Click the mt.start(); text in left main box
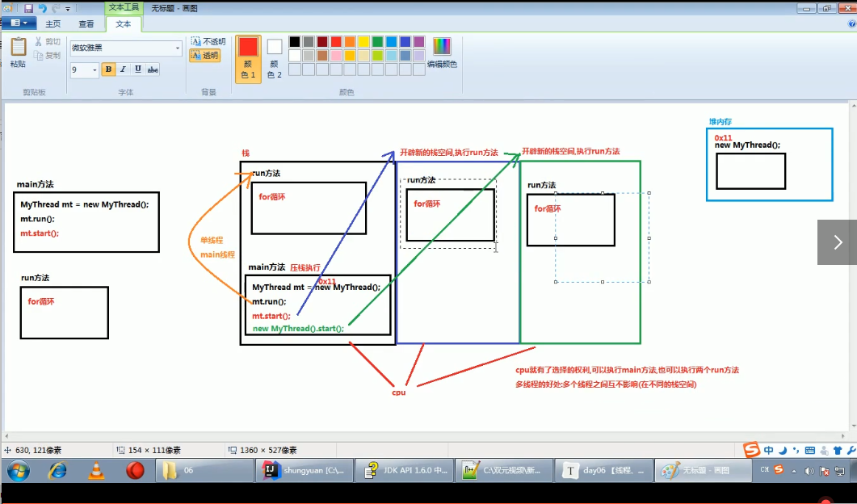This screenshot has height=504, width=857. pos(40,233)
